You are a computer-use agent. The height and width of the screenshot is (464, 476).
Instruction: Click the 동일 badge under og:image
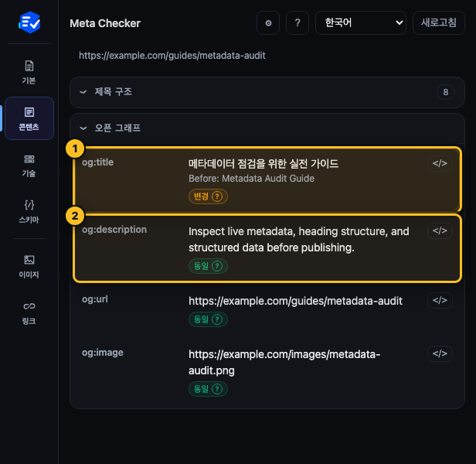[x=208, y=389]
